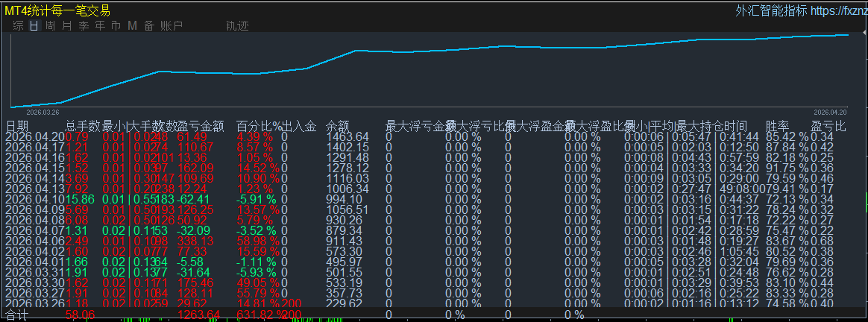Click profit amount 338.13
The width and height of the screenshot is (868, 322).
[x=195, y=241]
